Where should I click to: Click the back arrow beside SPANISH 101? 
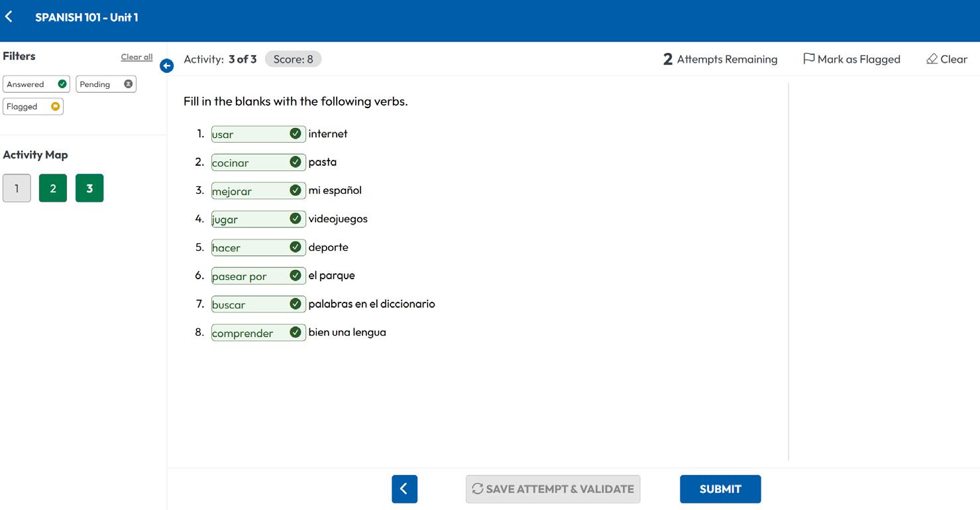(x=9, y=17)
